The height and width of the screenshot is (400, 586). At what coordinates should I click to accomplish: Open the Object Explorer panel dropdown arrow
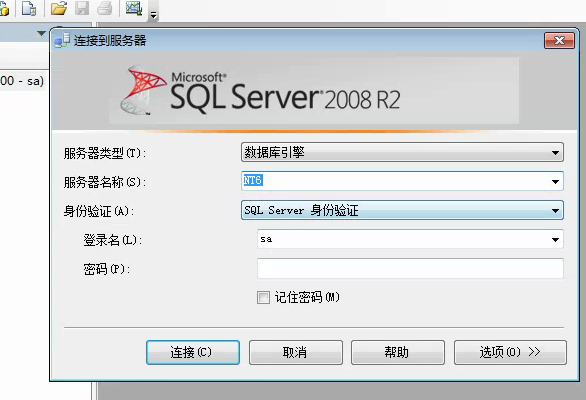tap(41, 33)
